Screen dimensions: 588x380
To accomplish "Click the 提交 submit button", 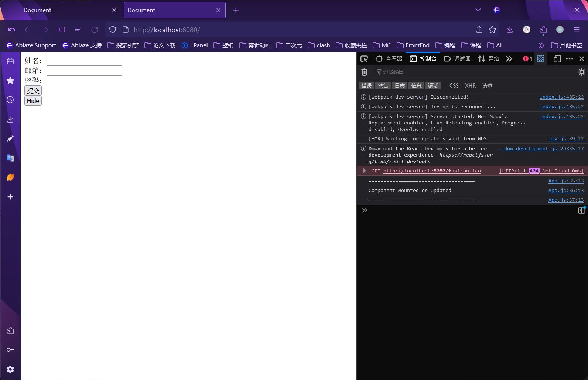I will click(x=33, y=90).
